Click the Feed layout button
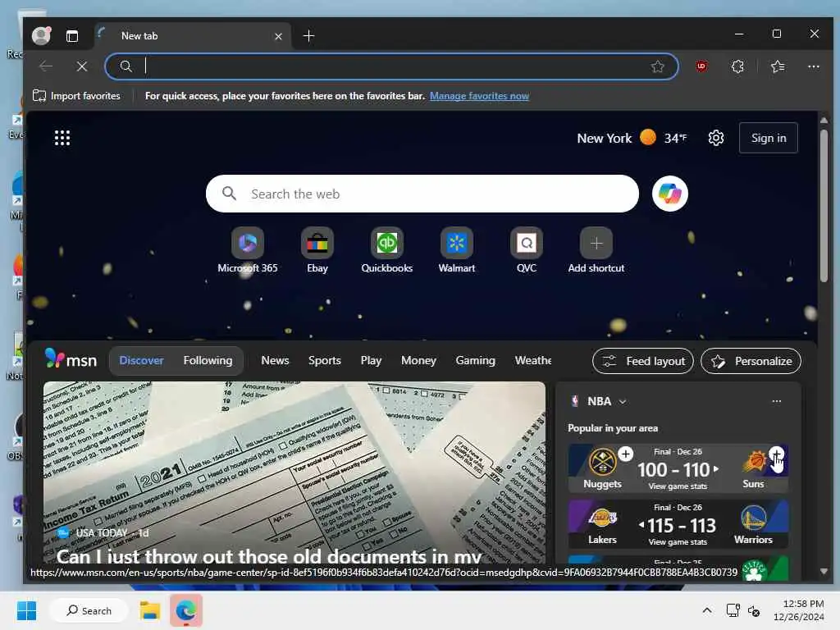 pyautogui.click(x=643, y=361)
